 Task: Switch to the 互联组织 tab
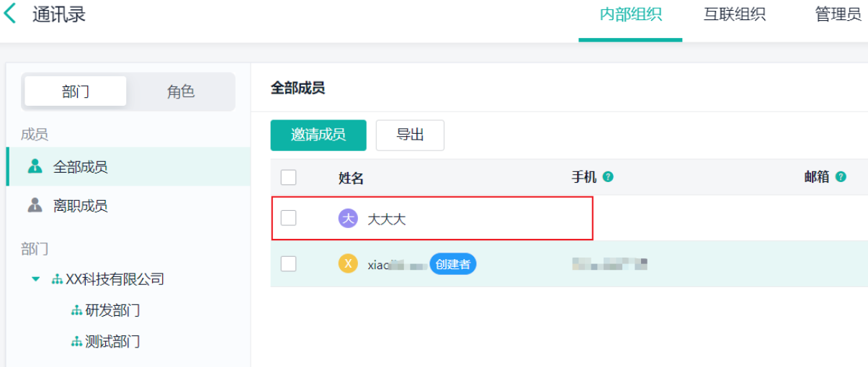coord(734,15)
